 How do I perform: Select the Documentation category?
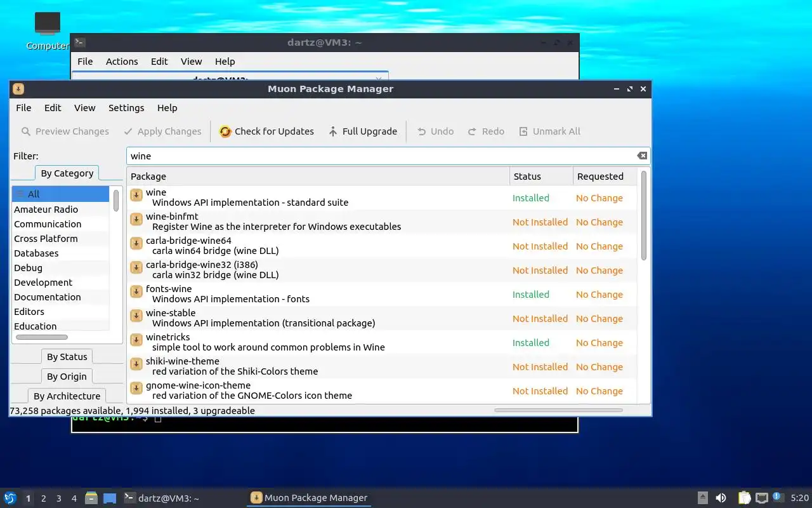60,297
